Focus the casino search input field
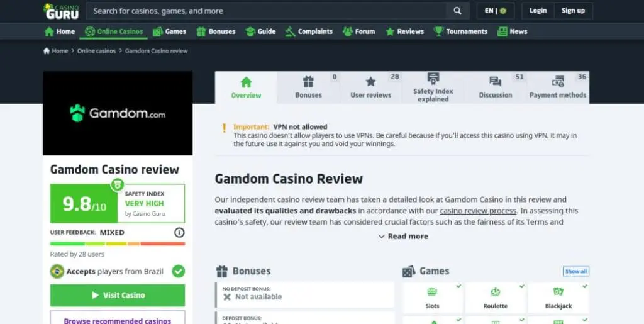The height and width of the screenshot is (324, 644). 266,11
